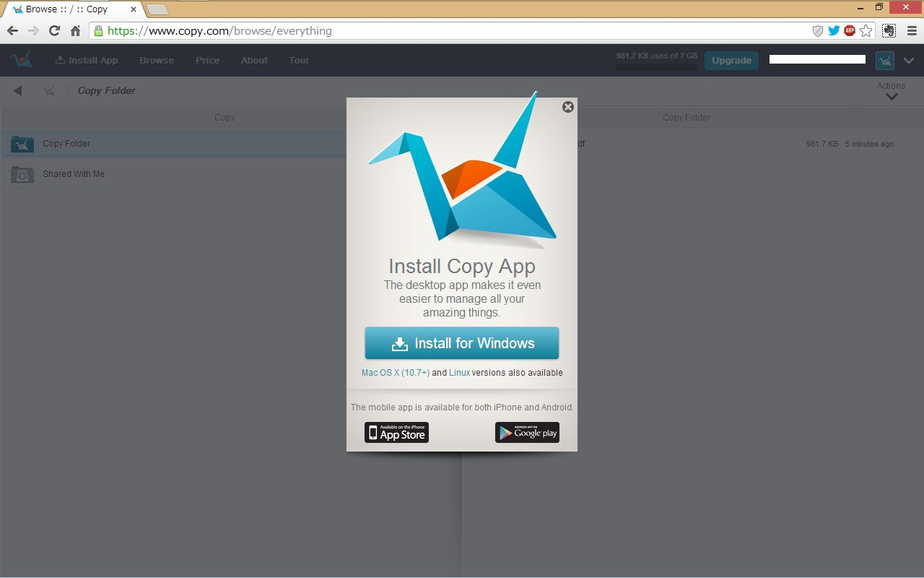Bookmark this page with the star
Image resolution: width=924 pixels, height=578 pixels.
[x=866, y=31]
